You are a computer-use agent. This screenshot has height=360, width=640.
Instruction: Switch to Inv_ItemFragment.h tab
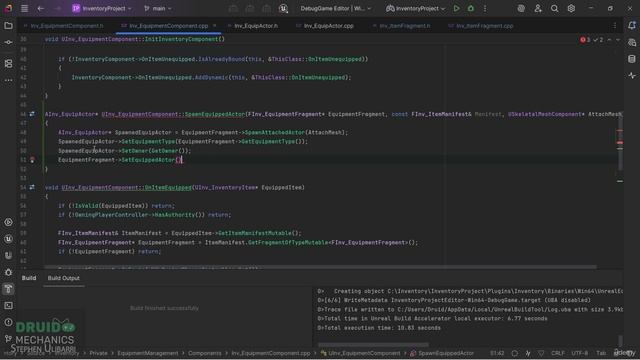tap(404, 26)
